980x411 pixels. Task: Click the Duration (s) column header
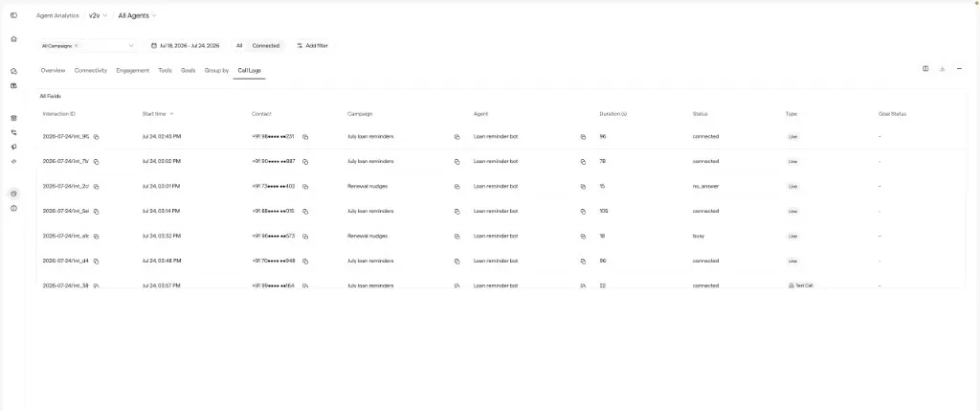(x=613, y=114)
